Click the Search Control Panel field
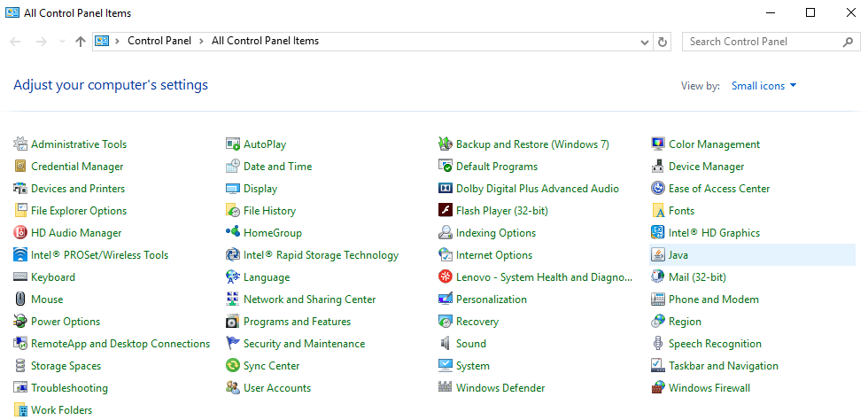Screen dimensions: 868x420 point(771,42)
